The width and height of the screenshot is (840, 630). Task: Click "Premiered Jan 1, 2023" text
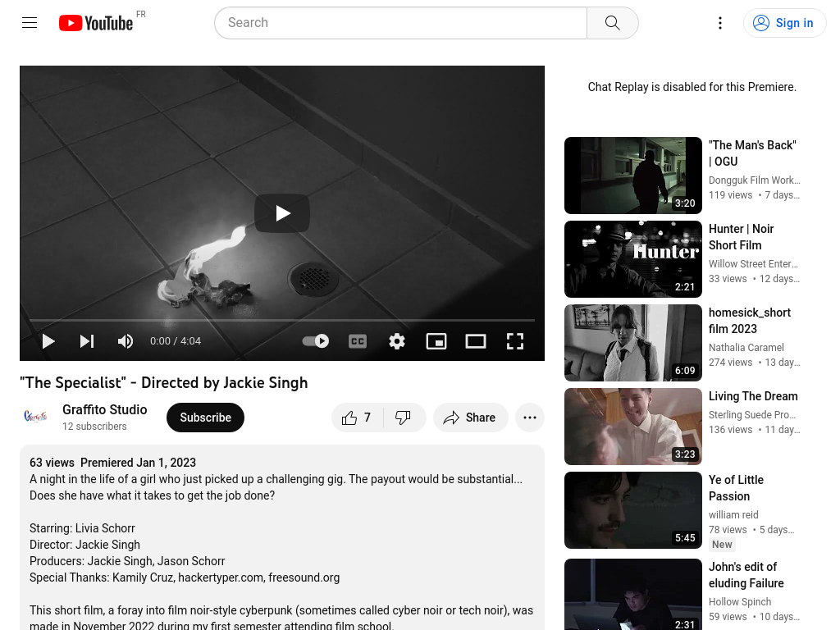click(x=138, y=463)
